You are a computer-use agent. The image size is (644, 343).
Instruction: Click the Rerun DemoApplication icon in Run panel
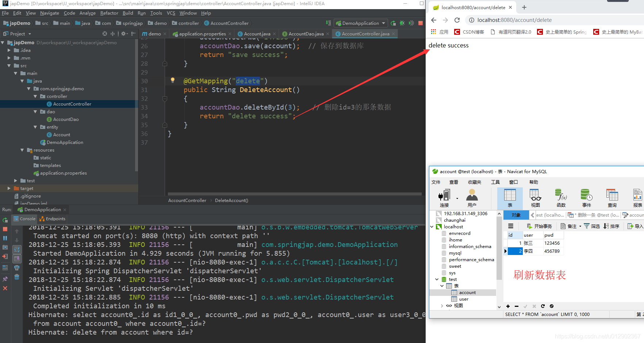[x=5, y=220]
